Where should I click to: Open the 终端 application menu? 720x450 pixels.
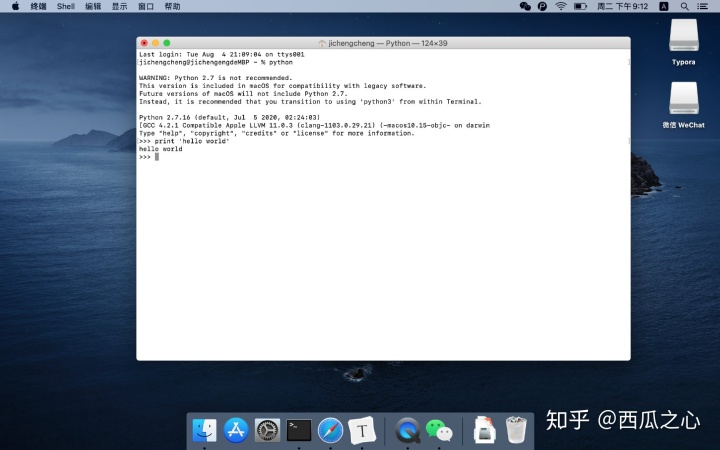point(38,6)
